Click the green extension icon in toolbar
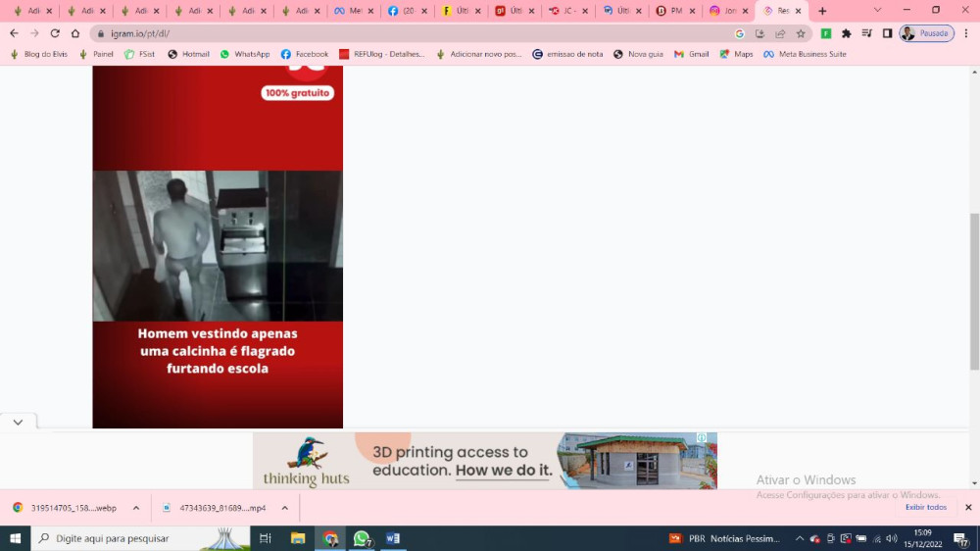980x551 pixels. click(825, 33)
